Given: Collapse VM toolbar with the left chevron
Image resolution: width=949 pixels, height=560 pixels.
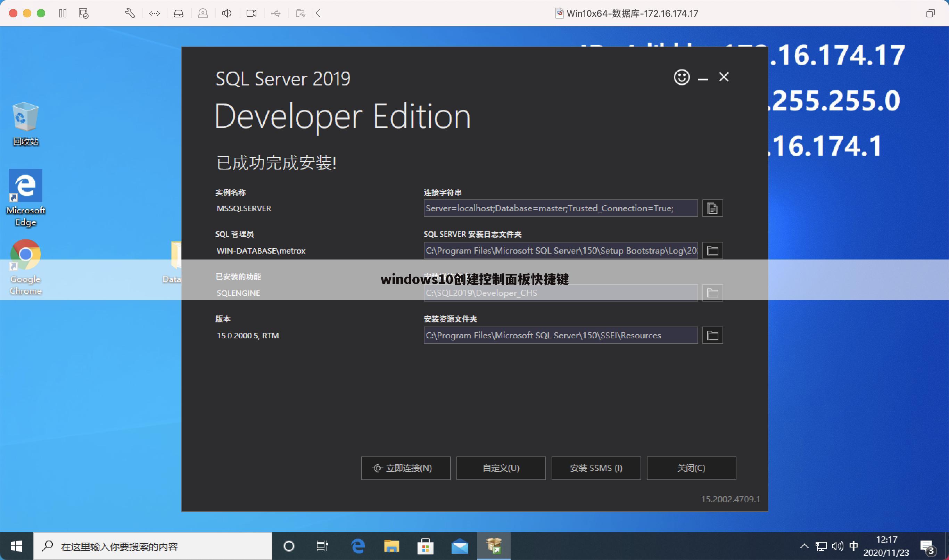Looking at the screenshot, I should pos(318,14).
